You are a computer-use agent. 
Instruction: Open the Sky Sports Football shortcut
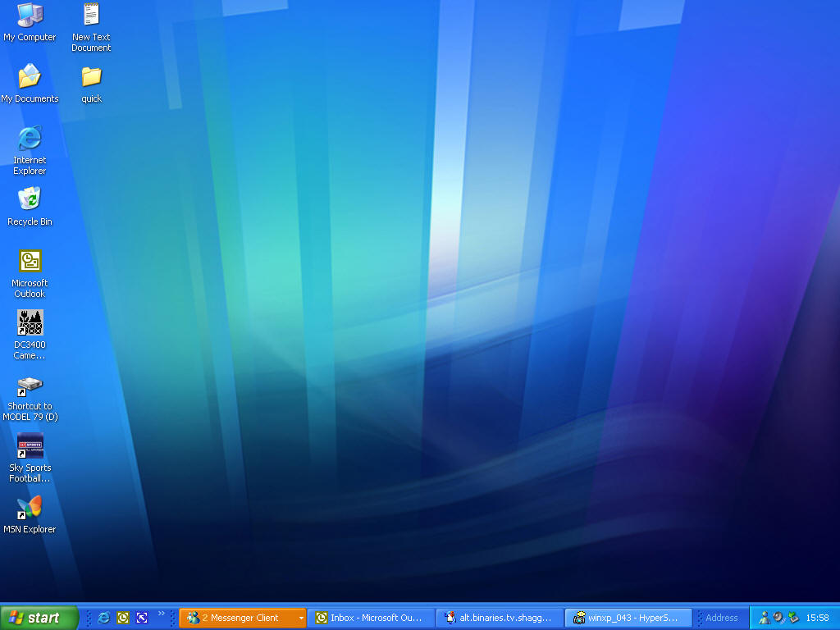(30, 447)
